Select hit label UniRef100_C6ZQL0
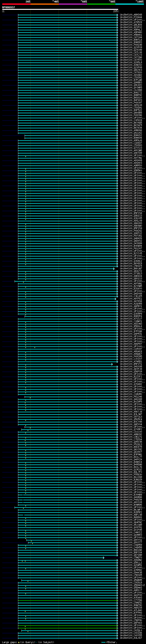 coord(131,631)
